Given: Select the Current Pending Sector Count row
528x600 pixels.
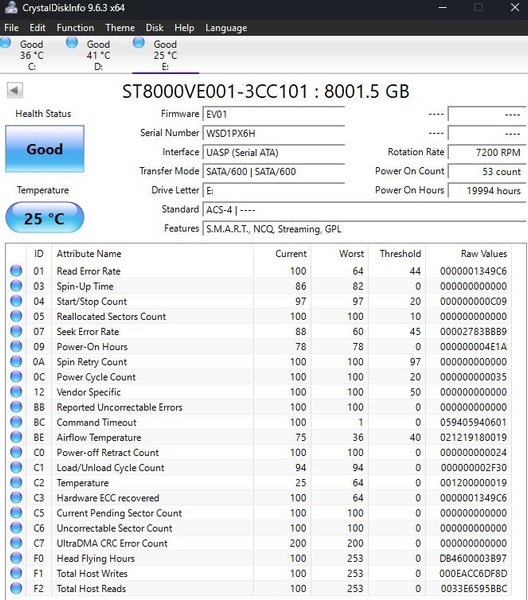Looking at the screenshot, I should (259, 513).
